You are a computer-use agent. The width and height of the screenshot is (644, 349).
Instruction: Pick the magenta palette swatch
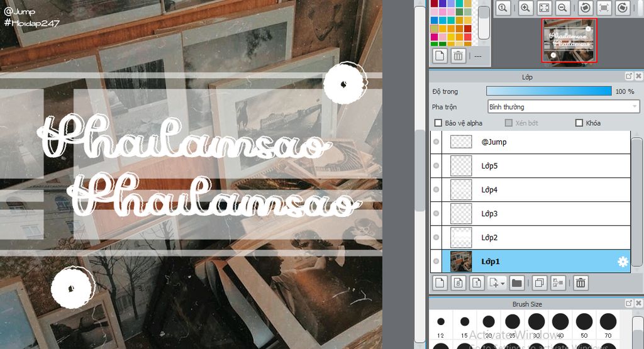(435, 37)
